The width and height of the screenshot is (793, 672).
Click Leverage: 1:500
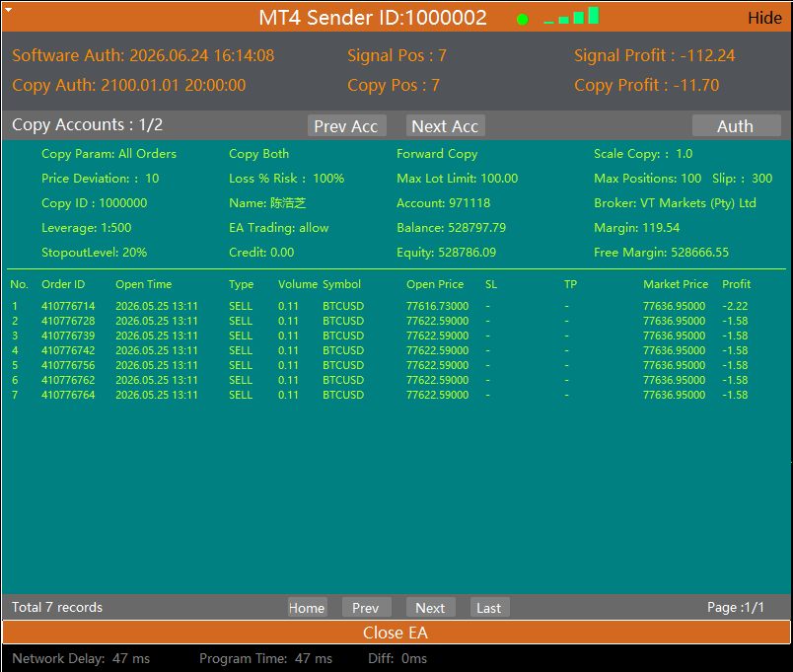coord(86,228)
